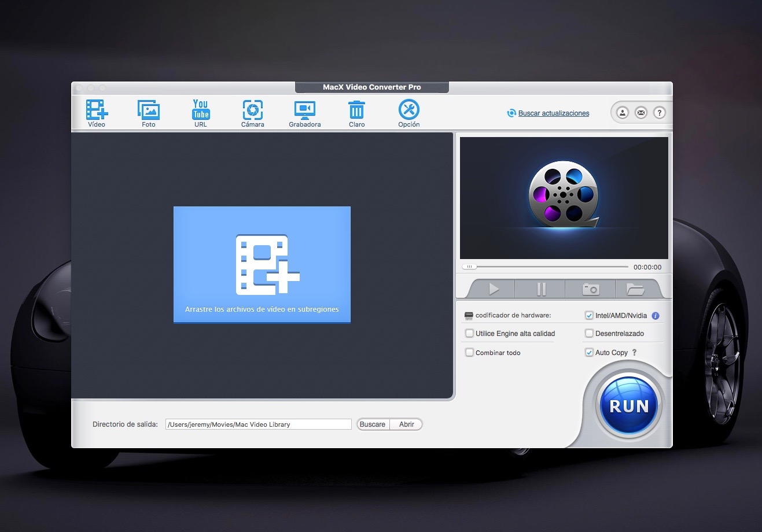Viewport: 762px width, 532px height.
Task: Check the Combinar todo option
Action: pyautogui.click(x=470, y=352)
